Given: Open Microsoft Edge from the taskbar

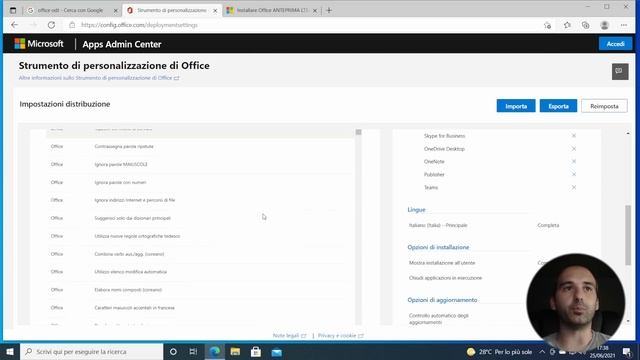Looking at the screenshot, I should [214, 351].
